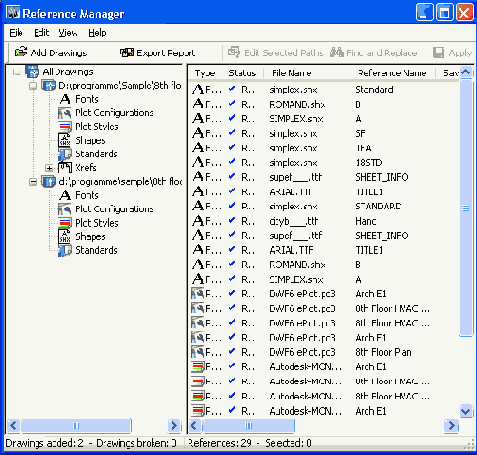
Task: Sort by the Reference Name column header
Action: pyautogui.click(x=392, y=73)
